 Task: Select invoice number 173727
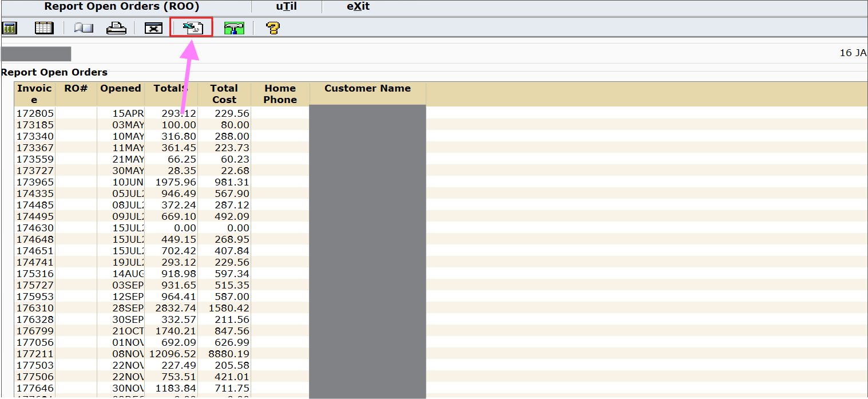click(x=35, y=171)
